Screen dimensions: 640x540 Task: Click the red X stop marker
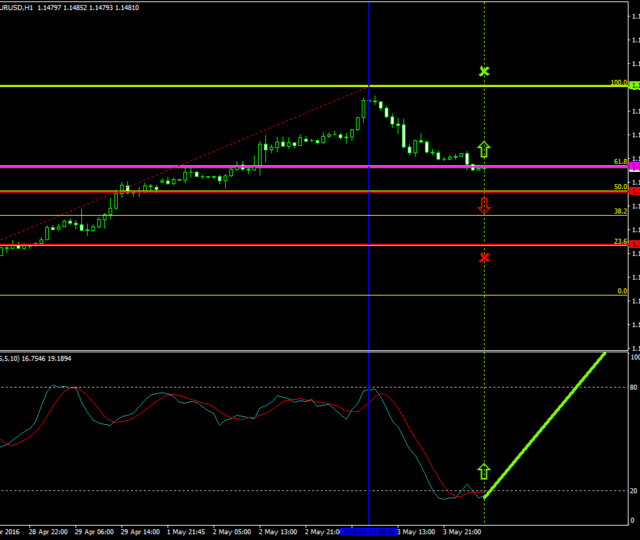(485, 257)
